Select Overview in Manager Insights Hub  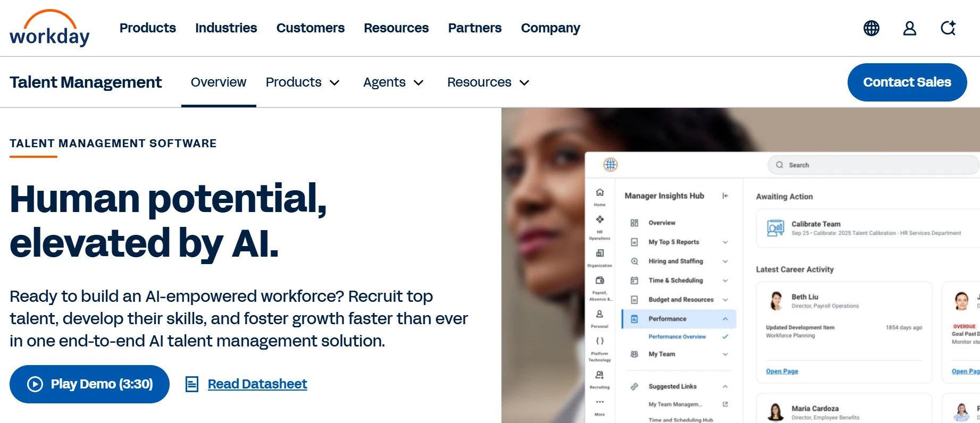pos(662,223)
